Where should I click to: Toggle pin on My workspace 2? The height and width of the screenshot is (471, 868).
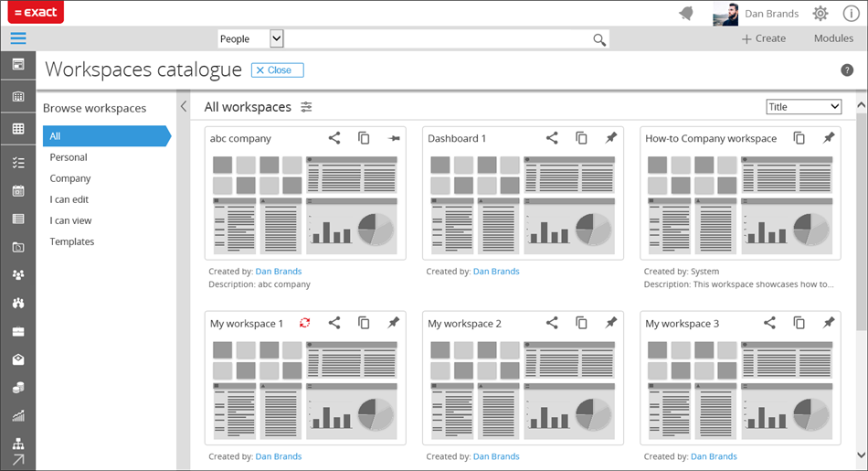point(611,323)
